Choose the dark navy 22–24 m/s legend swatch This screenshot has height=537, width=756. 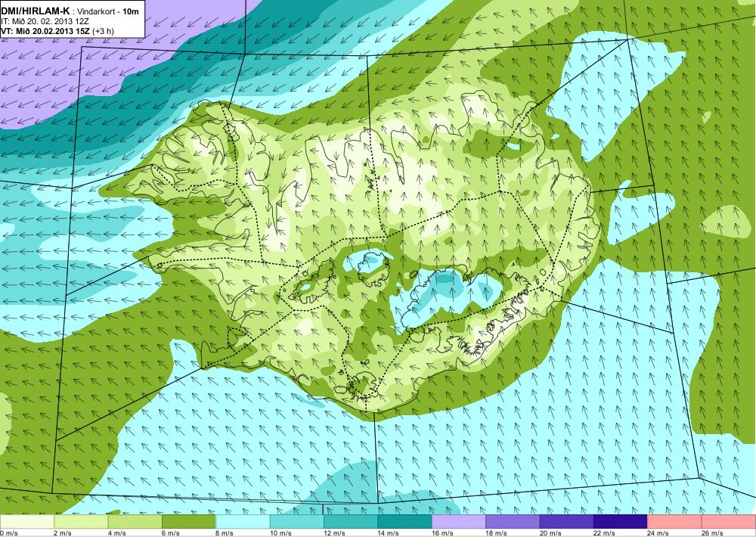[x=621, y=522]
